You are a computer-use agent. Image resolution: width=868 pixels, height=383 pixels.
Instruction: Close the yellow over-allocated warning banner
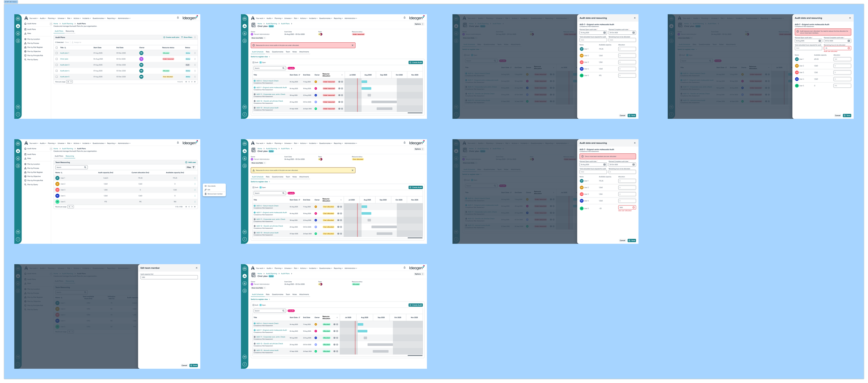[x=352, y=170]
